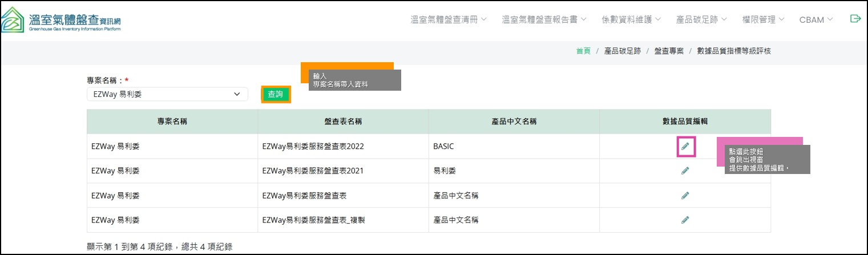Open the 產品碳足跡 navigation menu

701,19
